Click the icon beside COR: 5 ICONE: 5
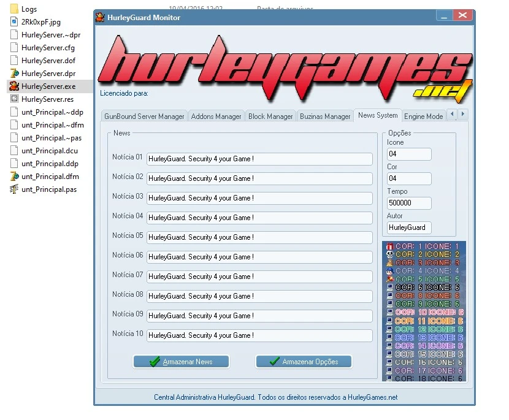 (390, 279)
